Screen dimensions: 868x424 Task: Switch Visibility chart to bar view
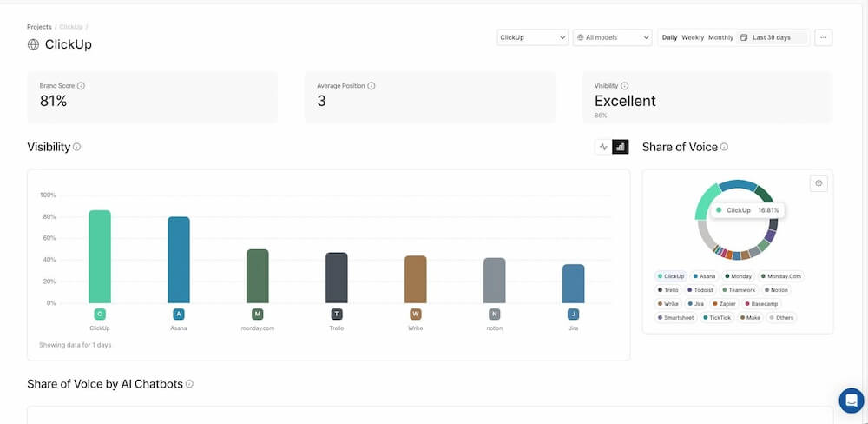coord(621,147)
